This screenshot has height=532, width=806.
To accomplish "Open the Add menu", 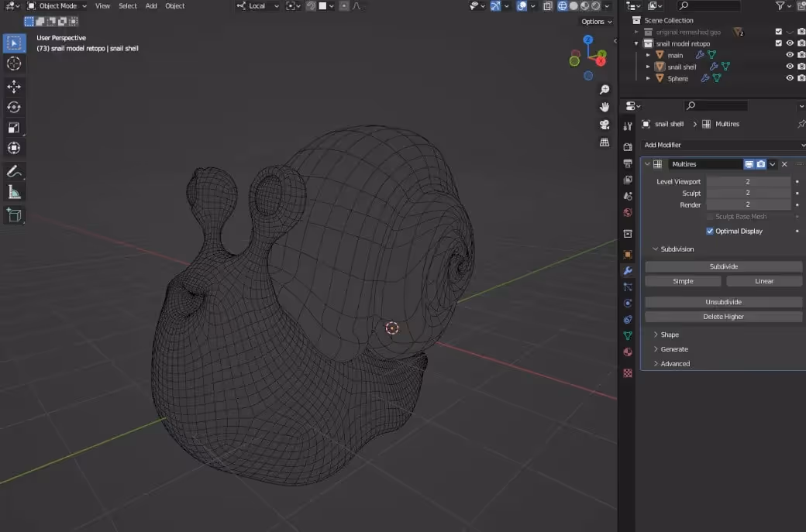I will [x=151, y=6].
